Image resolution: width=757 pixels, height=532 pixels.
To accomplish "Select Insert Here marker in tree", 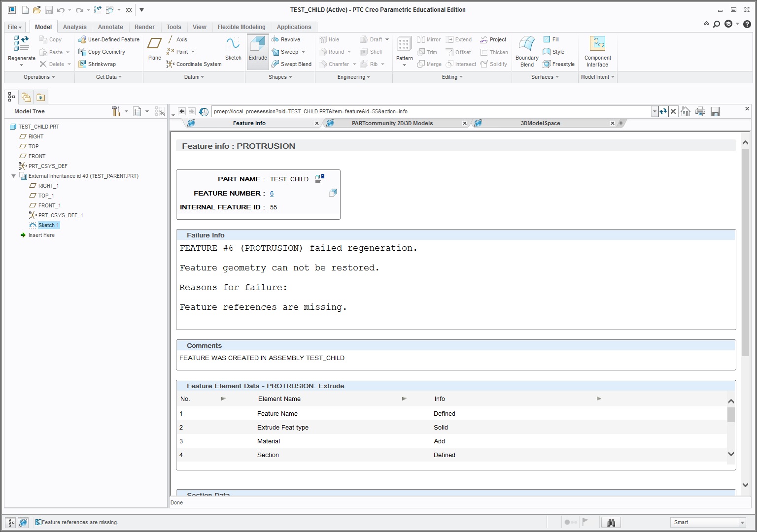I will click(x=37, y=235).
